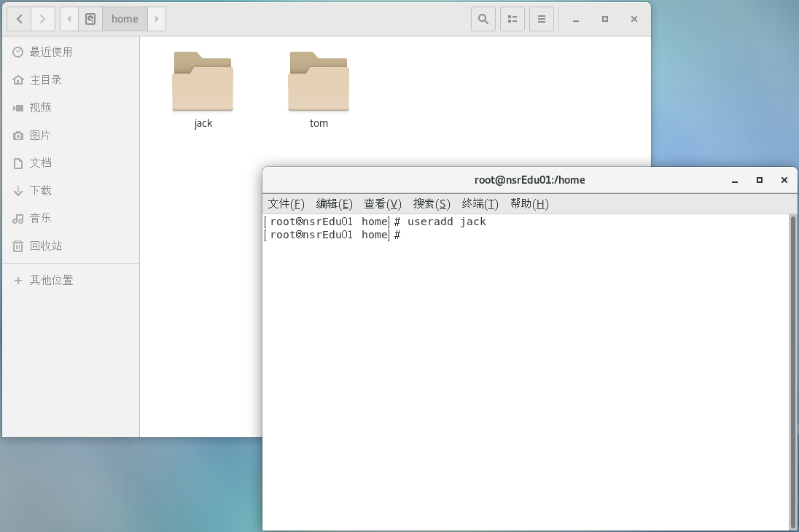The image size is (799, 532).
Task: Select the tom folder icon
Action: pos(319,82)
